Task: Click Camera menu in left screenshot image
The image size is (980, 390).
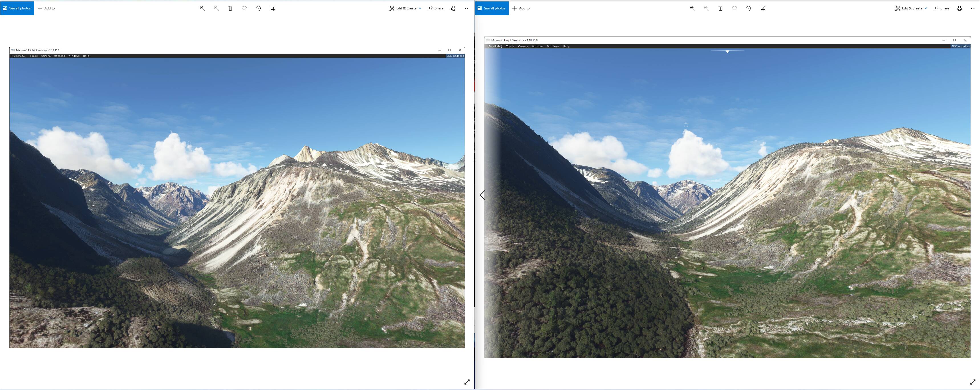Action: (x=46, y=56)
